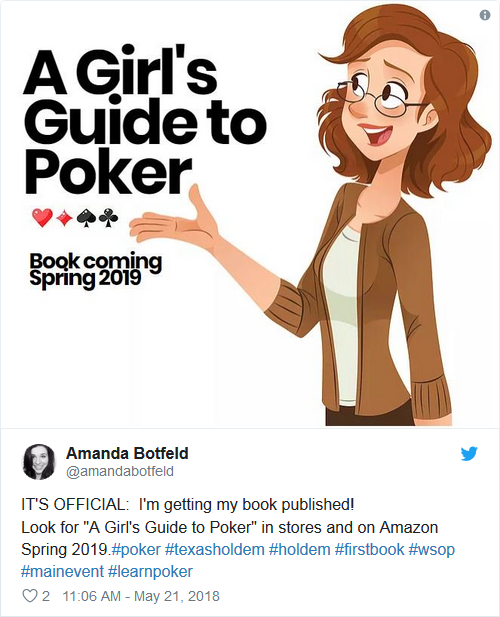Open the Twitter bird logo
This screenshot has height=617, width=500.
(469, 454)
